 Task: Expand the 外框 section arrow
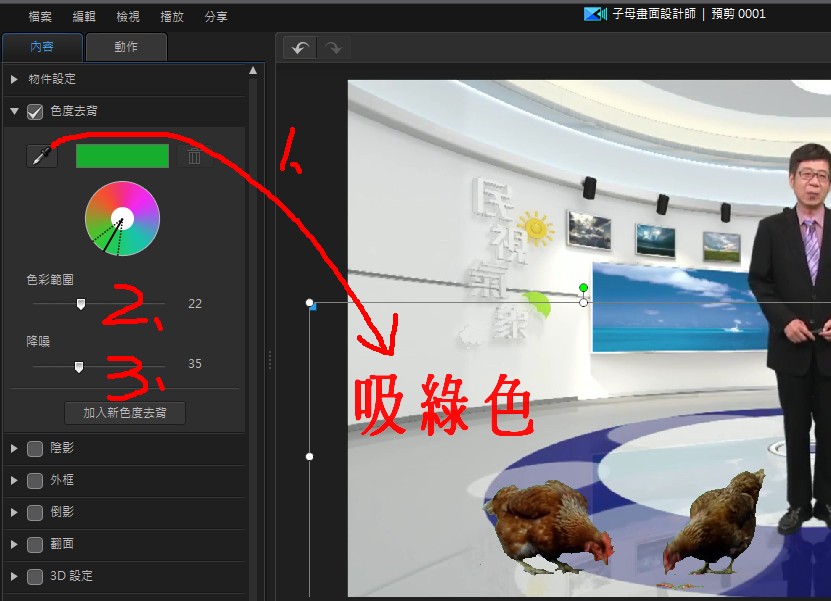[x=14, y=481]
